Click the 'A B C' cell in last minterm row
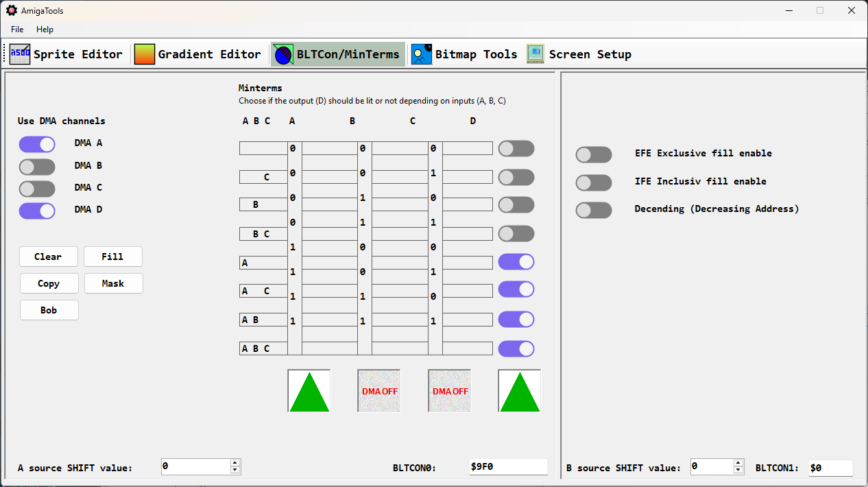Screen dimensions: 868x487 (x=263, y=348)
